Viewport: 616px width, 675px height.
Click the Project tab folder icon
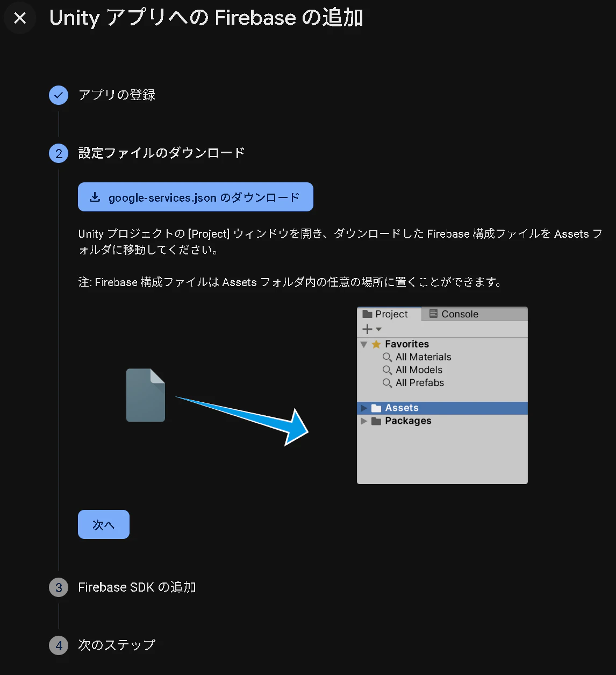[x=368, y=314]
